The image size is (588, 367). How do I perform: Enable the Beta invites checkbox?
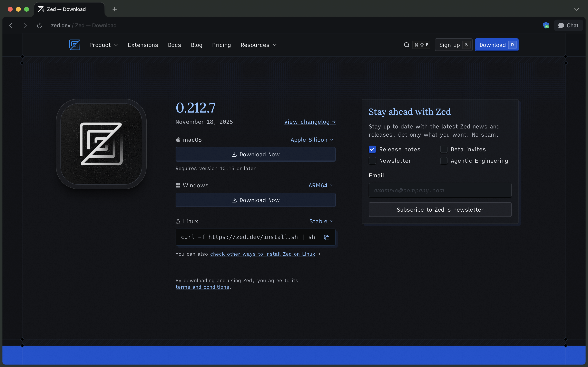pos(444,149)
